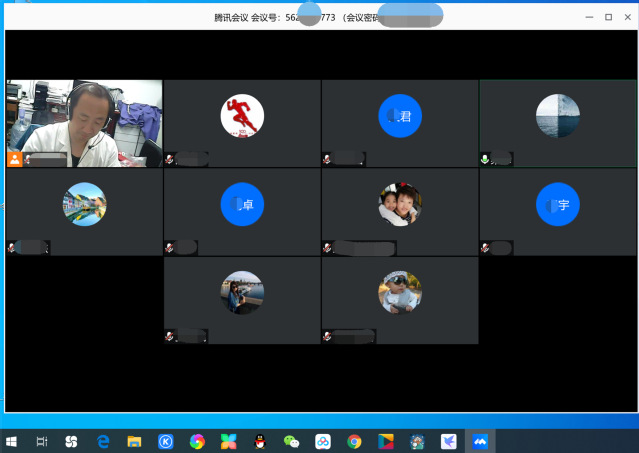This screenshot has width=639, height=453.
Task: Open the Windows Start menu
Action: [x=12, y=441]
